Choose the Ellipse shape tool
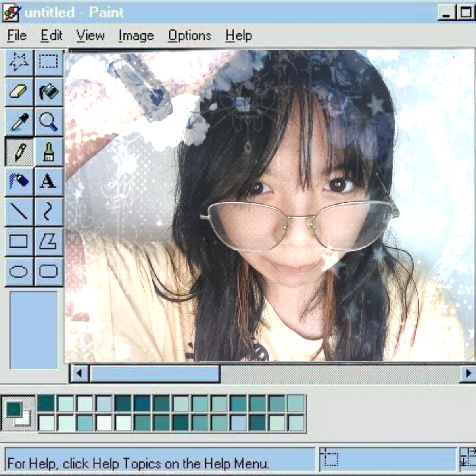 [x=19, y=271]
